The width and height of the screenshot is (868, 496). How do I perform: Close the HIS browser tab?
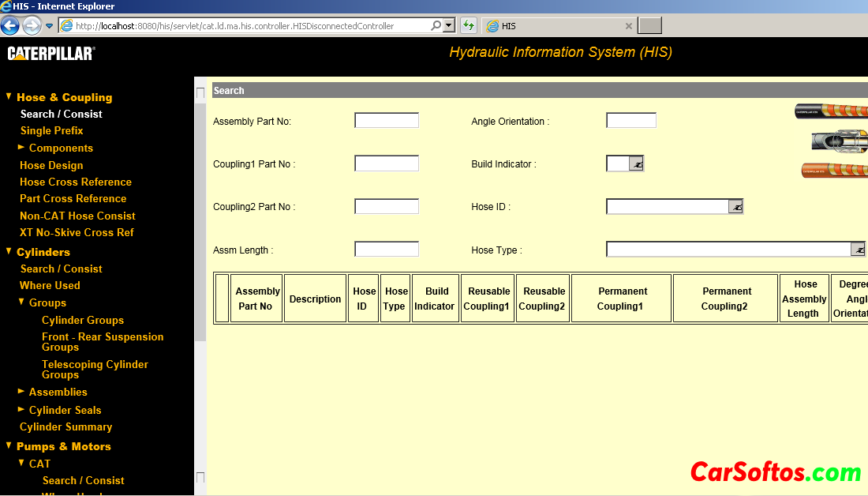coord(629,26)
